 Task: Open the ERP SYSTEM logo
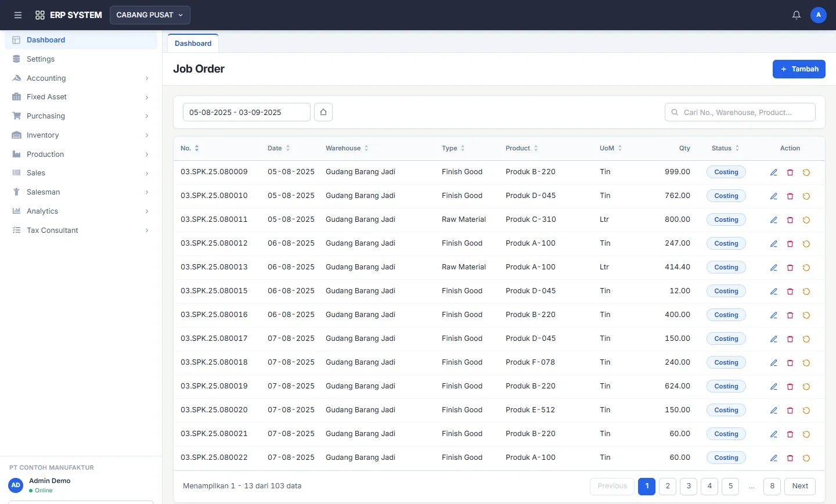(69, 15)
